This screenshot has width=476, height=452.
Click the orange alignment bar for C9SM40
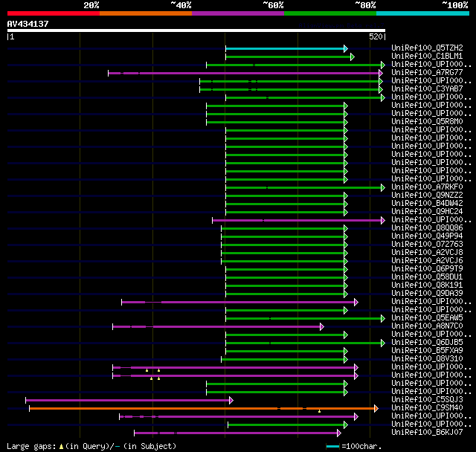(202, 409)
